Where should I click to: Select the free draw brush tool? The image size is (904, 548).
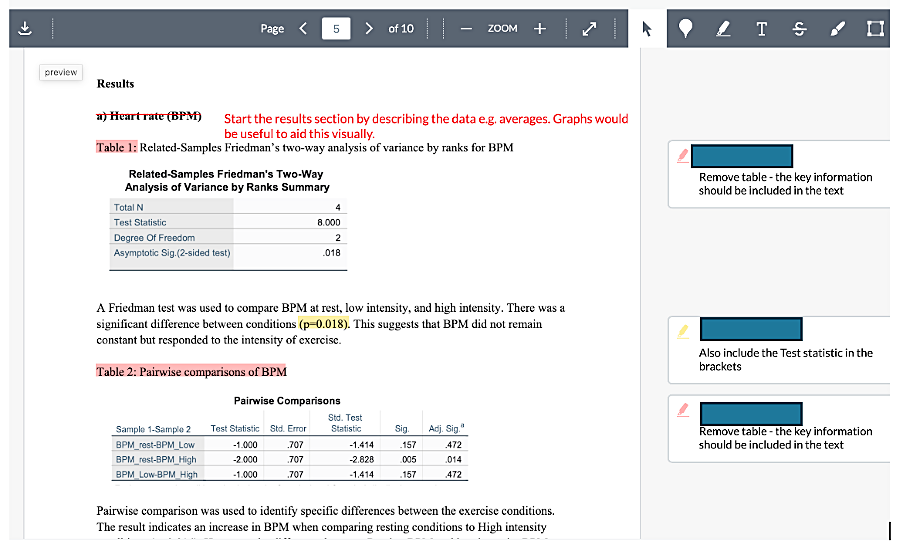tap(837, 28)
